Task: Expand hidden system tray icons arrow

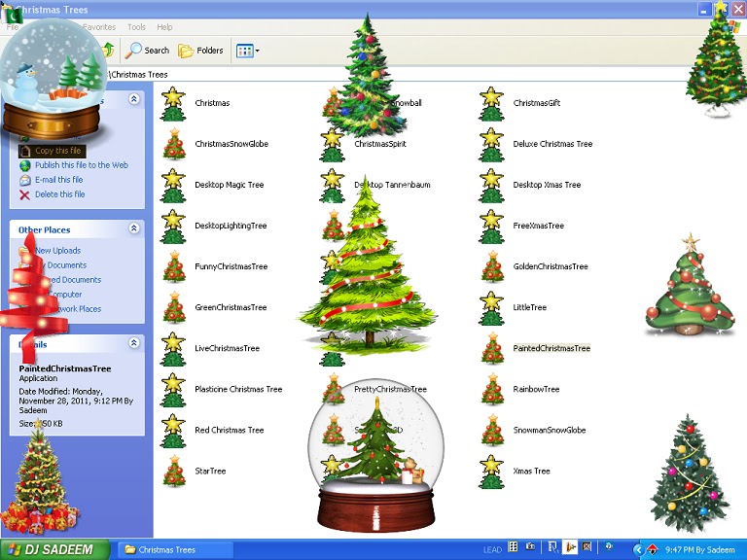Action: pyautogui.click(x=638, y=550)
